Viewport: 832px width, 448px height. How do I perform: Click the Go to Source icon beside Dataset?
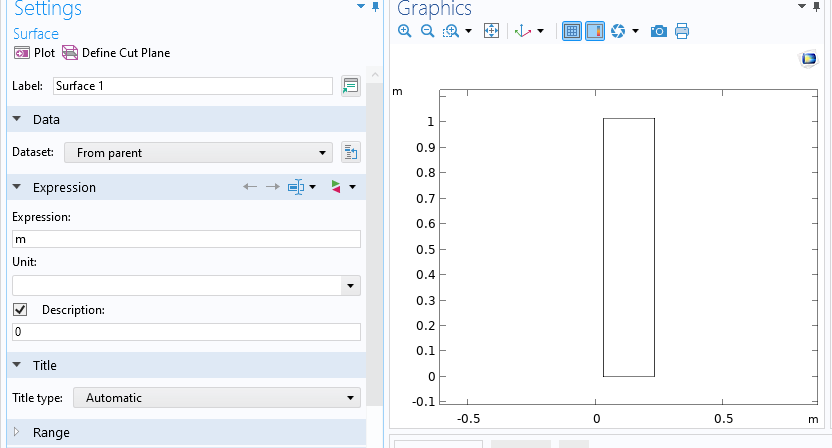350,153
